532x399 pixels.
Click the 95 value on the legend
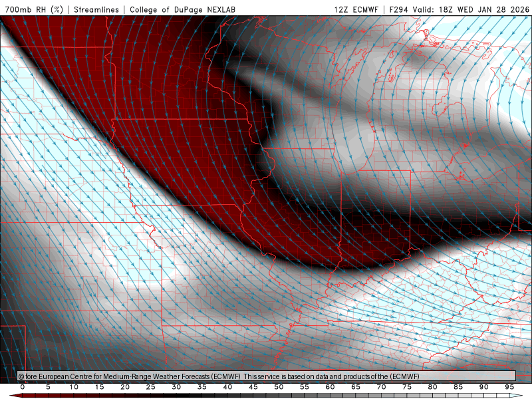(509, 387)
